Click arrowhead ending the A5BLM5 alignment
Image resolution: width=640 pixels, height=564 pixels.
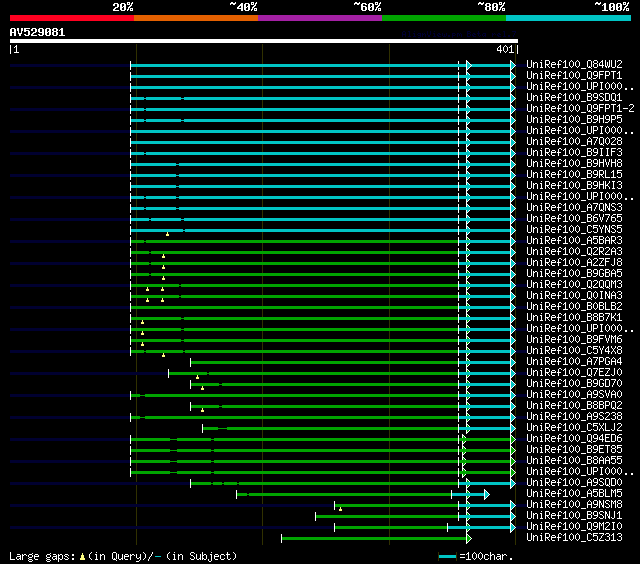coord(487,495)
